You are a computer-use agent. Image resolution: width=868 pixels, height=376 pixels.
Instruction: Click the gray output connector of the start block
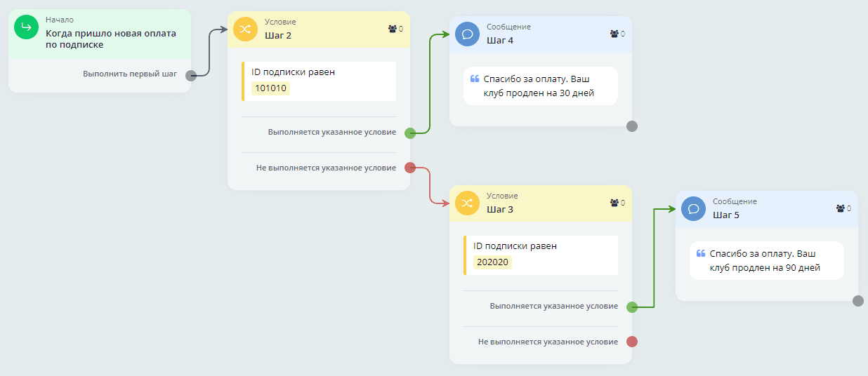pos(191,75)
